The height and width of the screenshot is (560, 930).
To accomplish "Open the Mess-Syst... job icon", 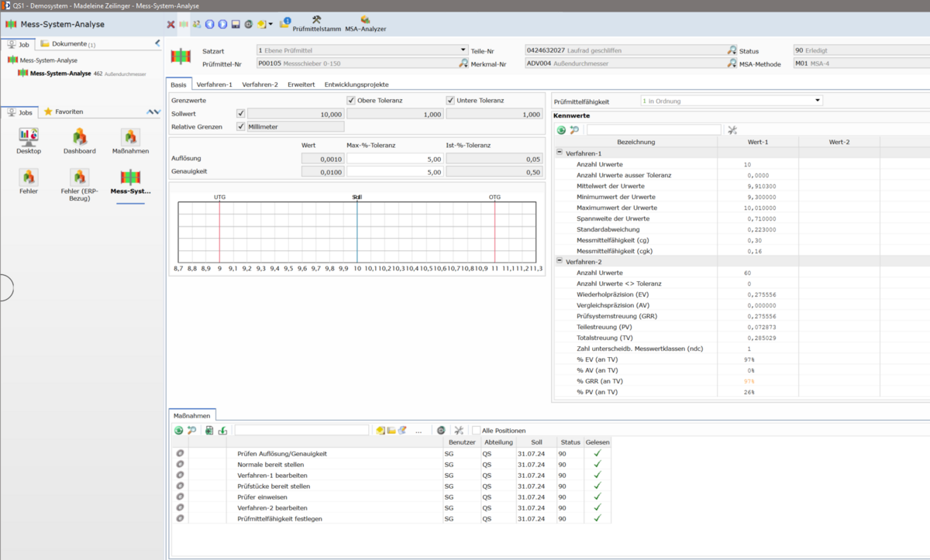I will click(x=130, y=182).
